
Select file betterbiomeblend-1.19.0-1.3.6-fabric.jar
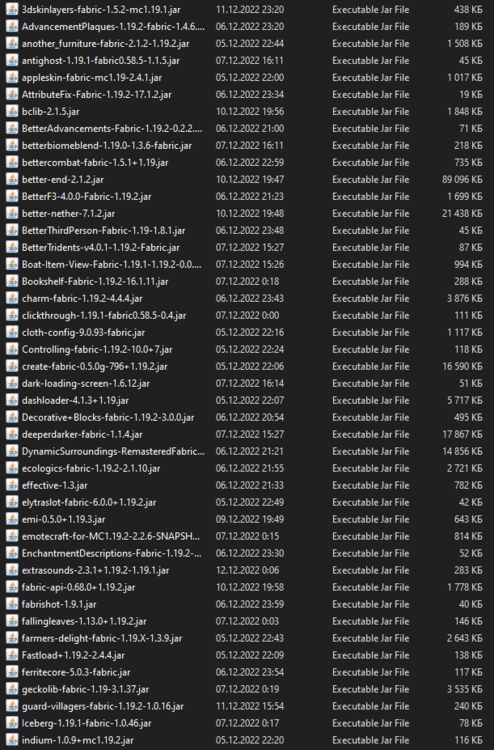click(107, 145)
